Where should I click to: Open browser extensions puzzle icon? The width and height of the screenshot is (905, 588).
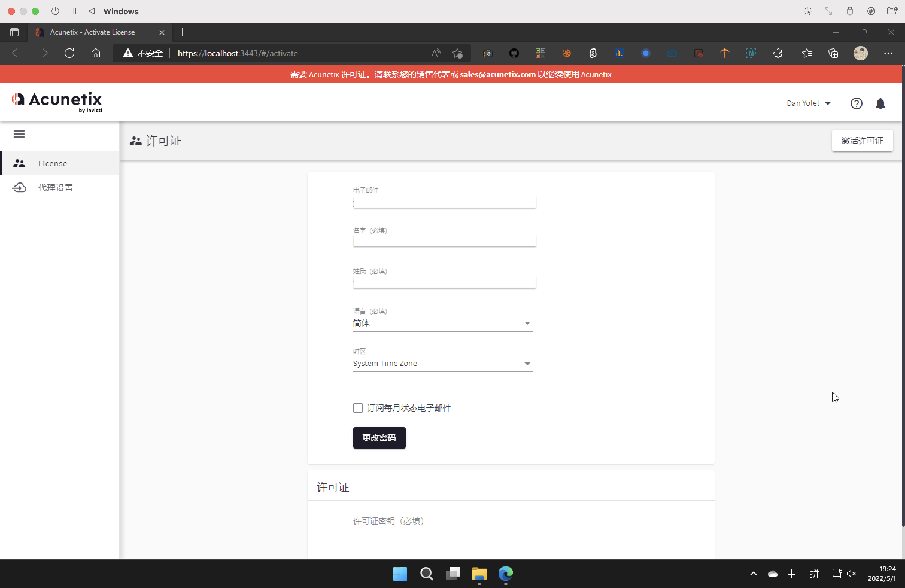(777, 53)
